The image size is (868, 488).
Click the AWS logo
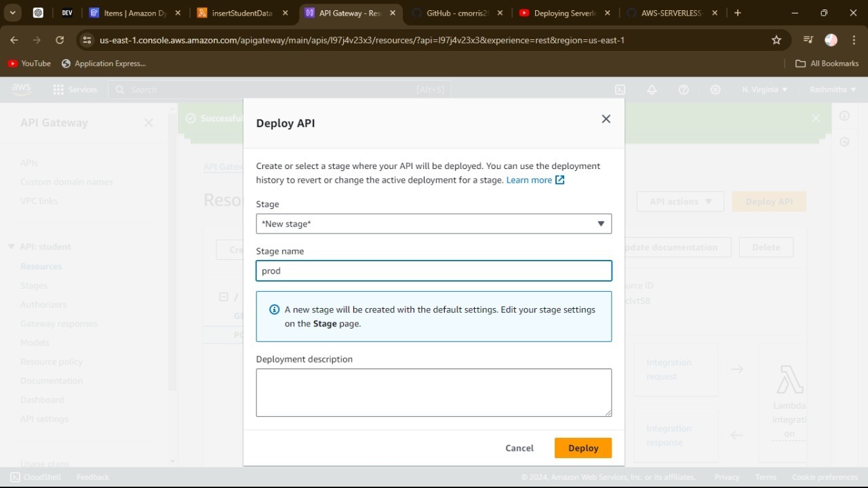tap(21, 89)
